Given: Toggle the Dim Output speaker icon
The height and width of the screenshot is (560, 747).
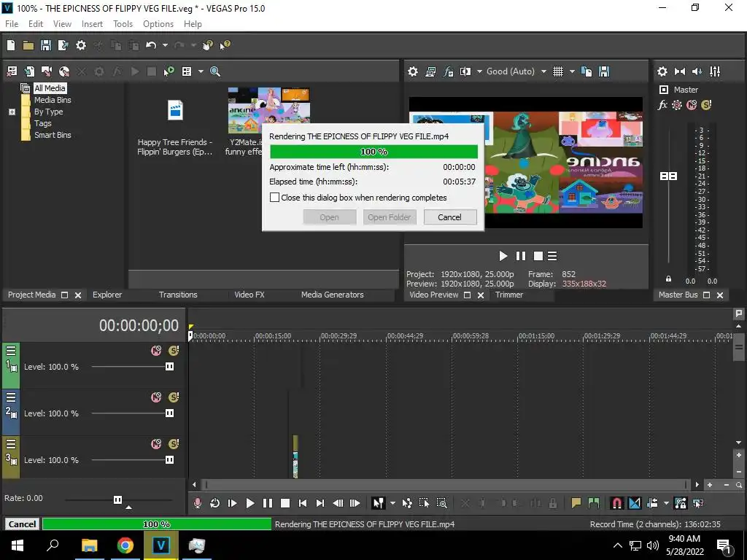Looking at the screenshot, I should (x=697, y=71).
